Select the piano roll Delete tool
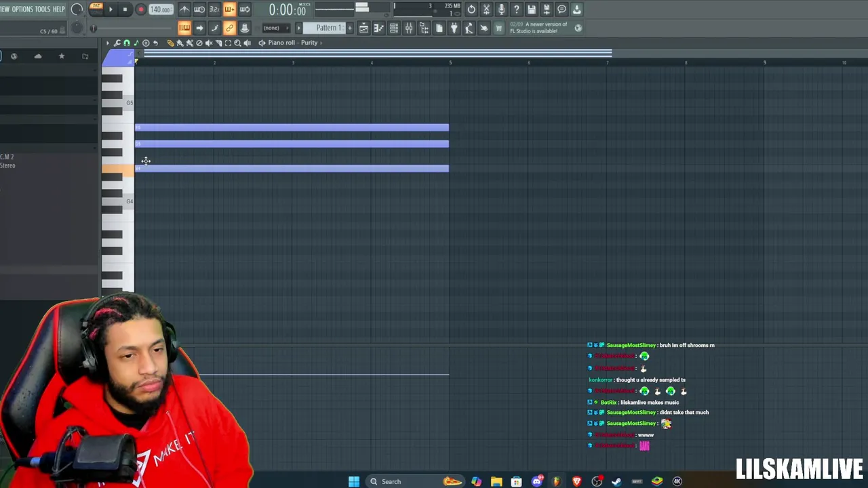Image resolution: width=868 pixels, height=488 pixels. coord(199,43)
